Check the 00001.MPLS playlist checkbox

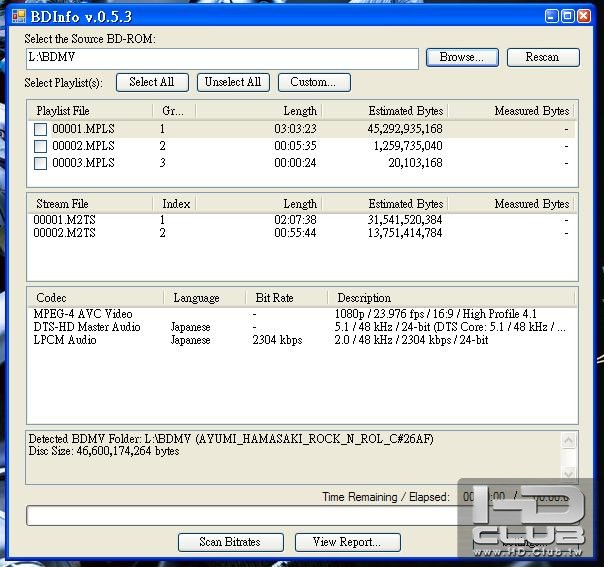click(x=40, y=129)
